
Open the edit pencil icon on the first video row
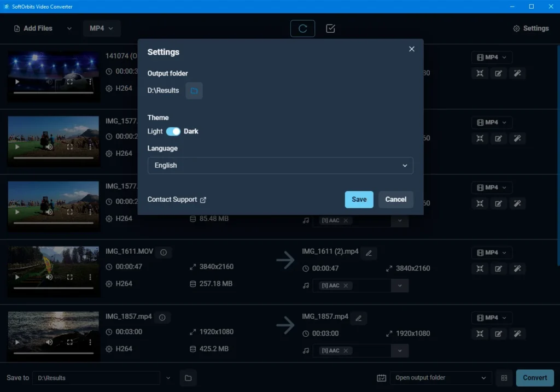[498, 73]
